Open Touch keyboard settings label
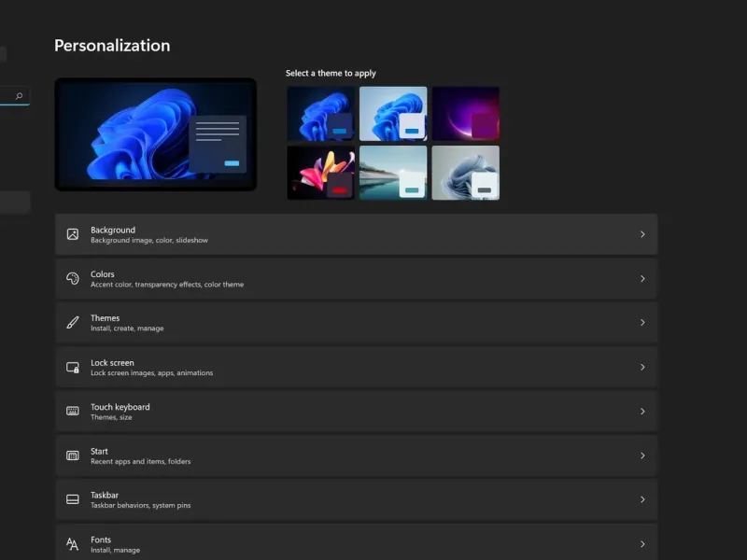747x560 pixels. coord(120,407)
